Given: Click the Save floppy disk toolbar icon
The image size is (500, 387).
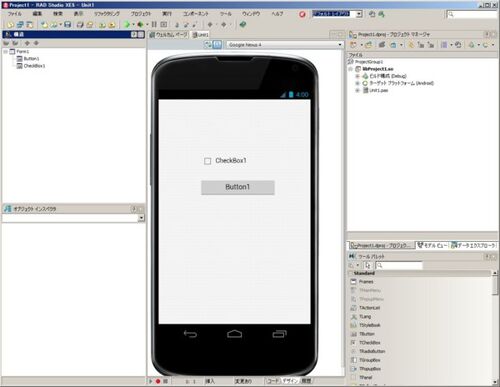Looking at the screenshot, I should (x=68, y=24).
